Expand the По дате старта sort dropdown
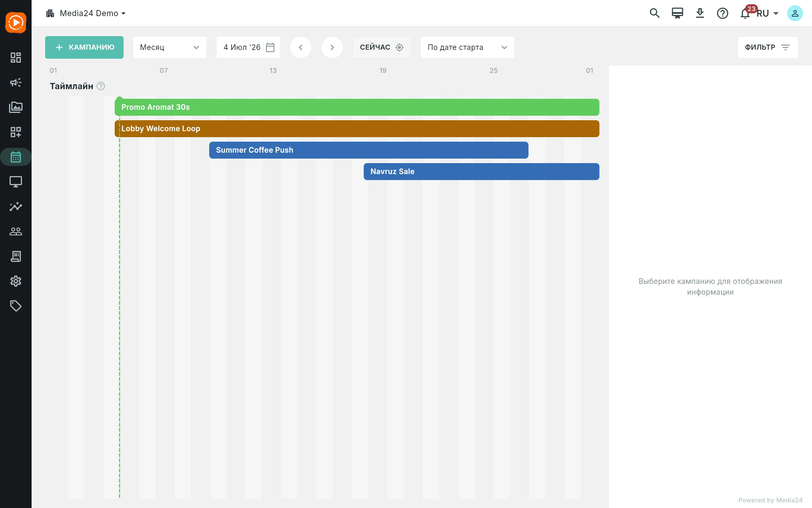Screen dimensions: 812x508 [x=467, y=47]
